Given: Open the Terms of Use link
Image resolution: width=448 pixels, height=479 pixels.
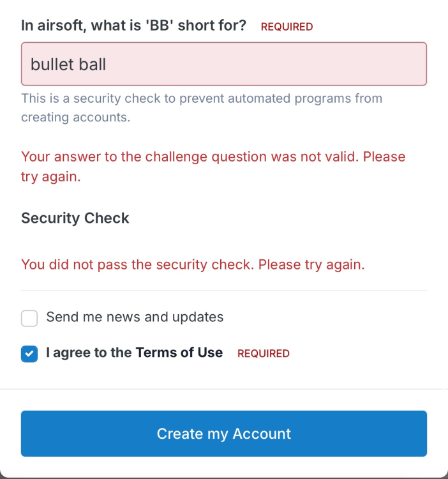Looking at the screenshot, I should [x=179, y=353].
